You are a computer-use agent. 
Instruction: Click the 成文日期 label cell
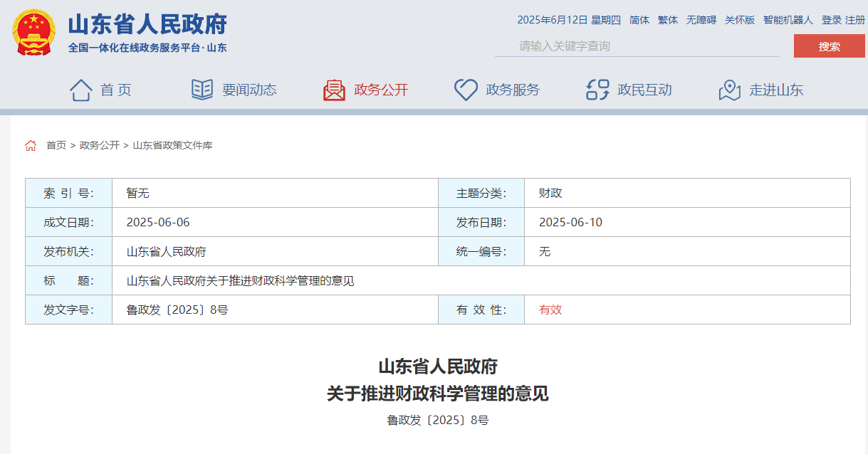point(68,222)
